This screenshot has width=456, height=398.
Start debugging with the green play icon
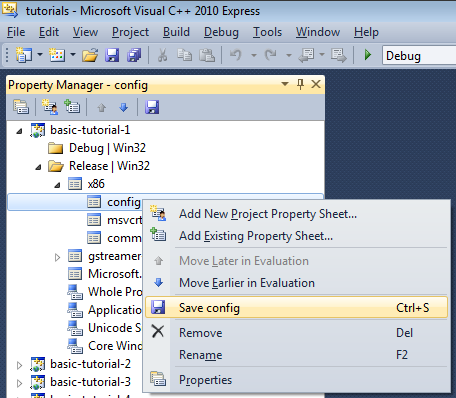point(368,55)
